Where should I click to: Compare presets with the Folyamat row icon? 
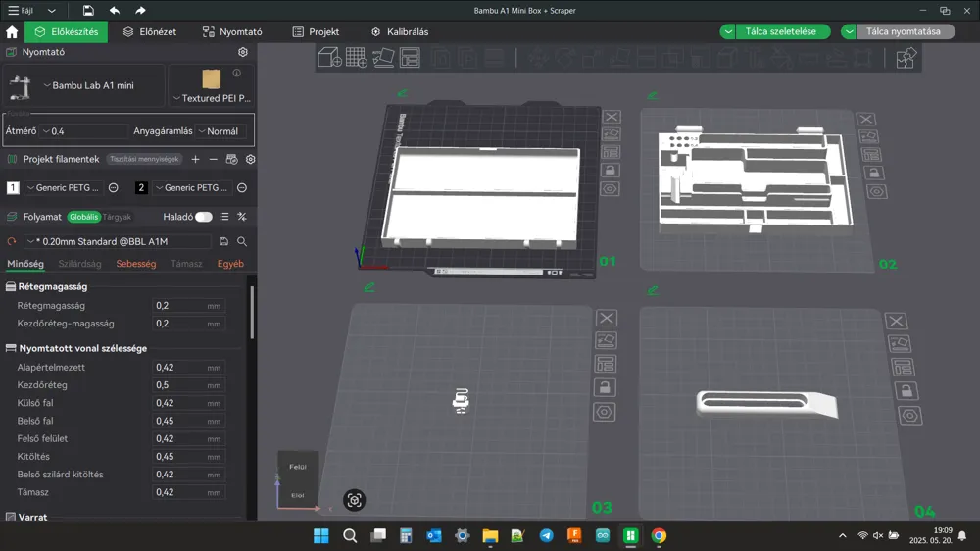coord(242,217)
